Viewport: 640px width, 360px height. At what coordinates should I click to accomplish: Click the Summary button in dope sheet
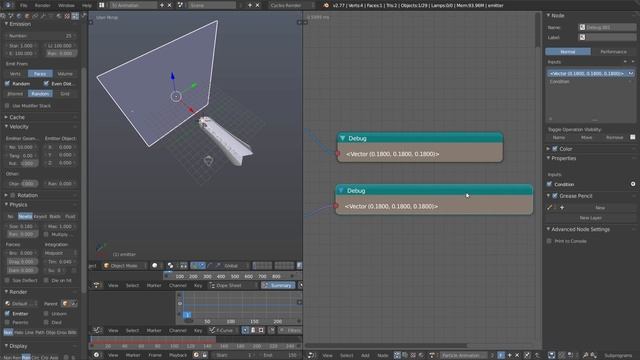[x=278, y=285]
